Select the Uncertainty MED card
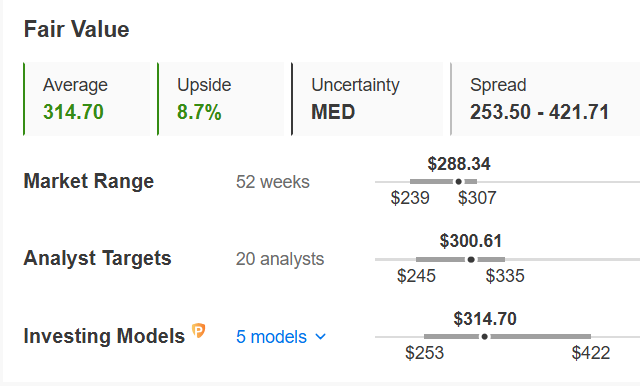The image size is (640, 386). tap(367, 99)
